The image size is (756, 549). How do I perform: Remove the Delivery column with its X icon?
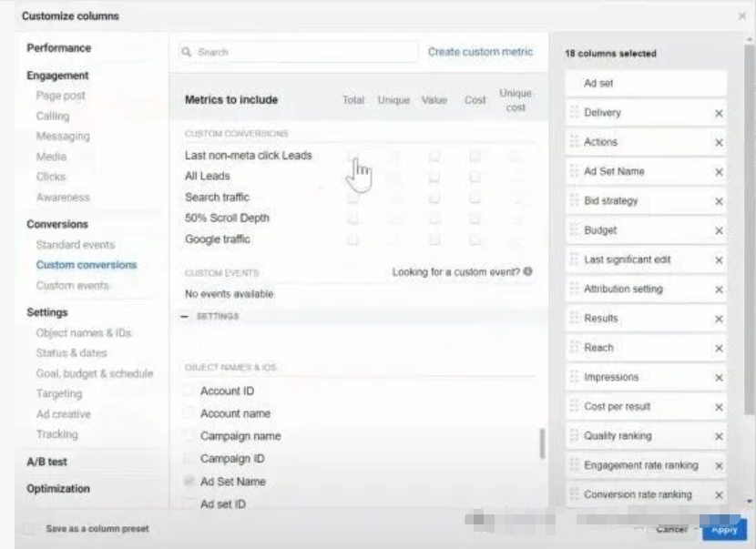[719, 114]
